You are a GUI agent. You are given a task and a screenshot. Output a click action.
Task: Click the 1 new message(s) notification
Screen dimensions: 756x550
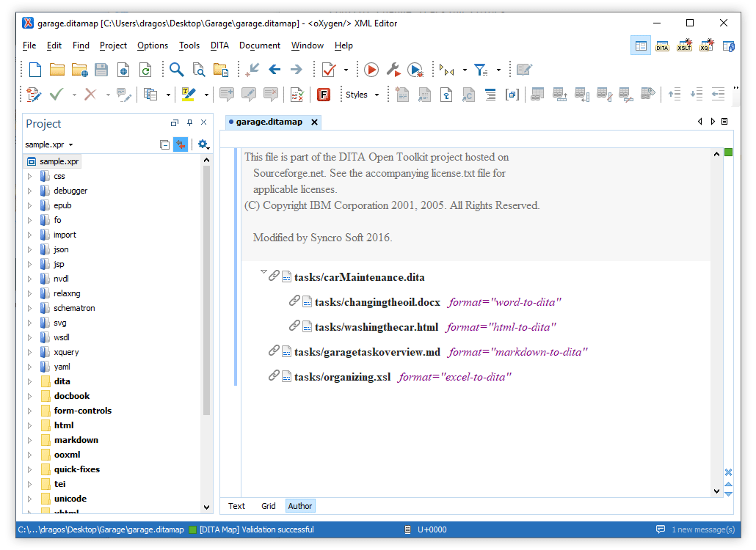(703, 529)
